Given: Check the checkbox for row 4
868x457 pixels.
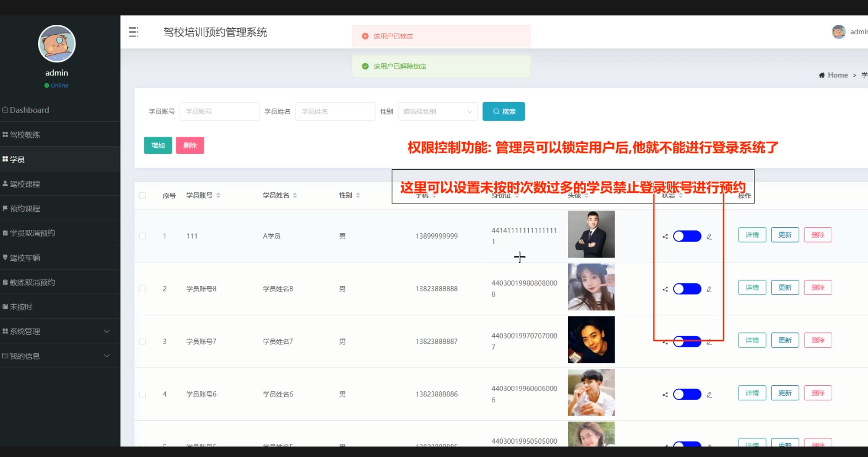Looking at the screenshot, I should click(143, 394).
